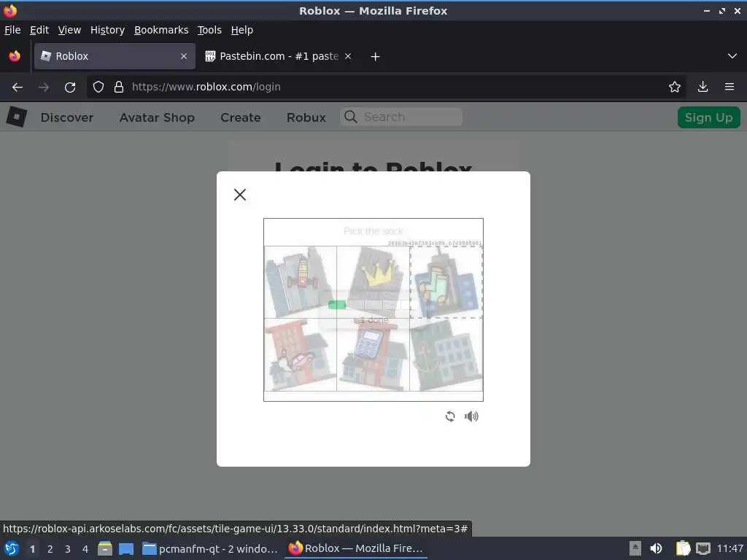Switch to virtual desktop 1
The height and width of the screenshot is (560, 747).
pyautogui.click(x=32, y=549)
